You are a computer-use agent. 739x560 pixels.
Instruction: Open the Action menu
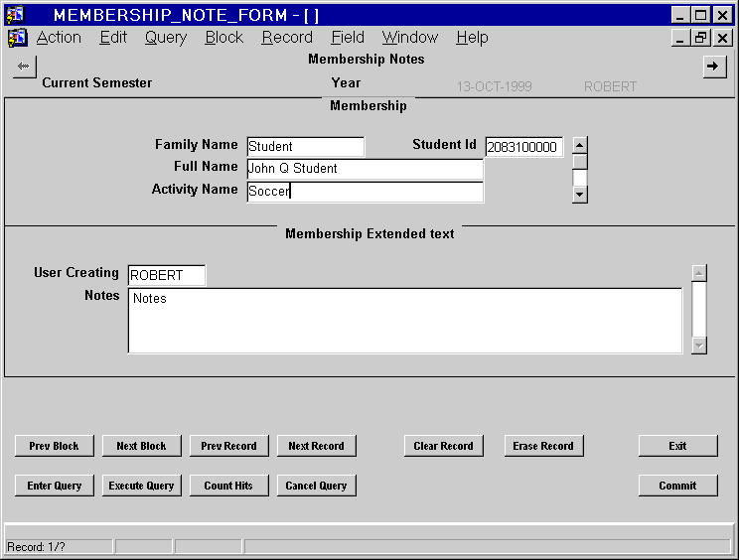(59, 37)
